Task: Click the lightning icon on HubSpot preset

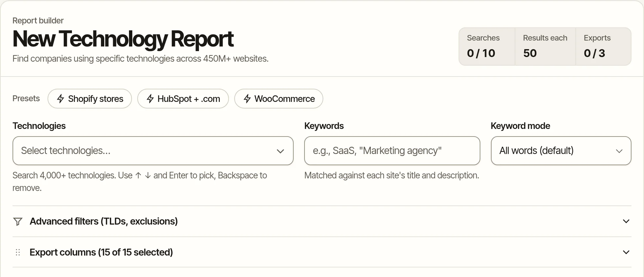Action: 150,99
